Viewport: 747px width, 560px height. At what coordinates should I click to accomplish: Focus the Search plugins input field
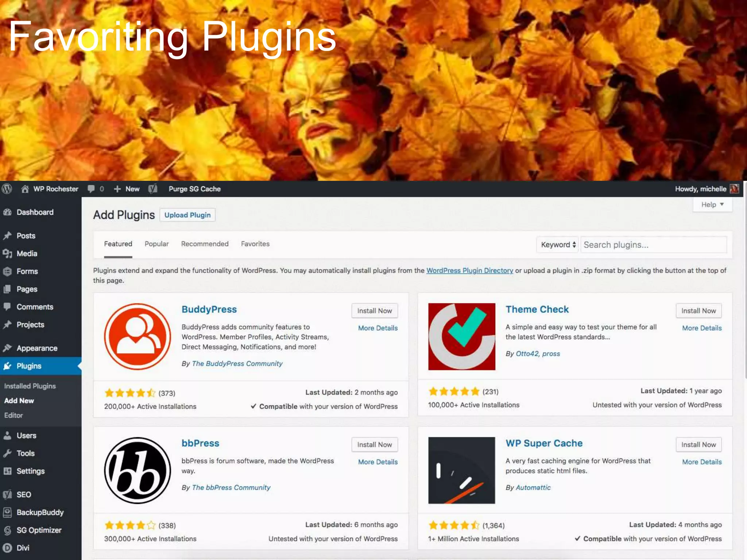tap(654, 245)
